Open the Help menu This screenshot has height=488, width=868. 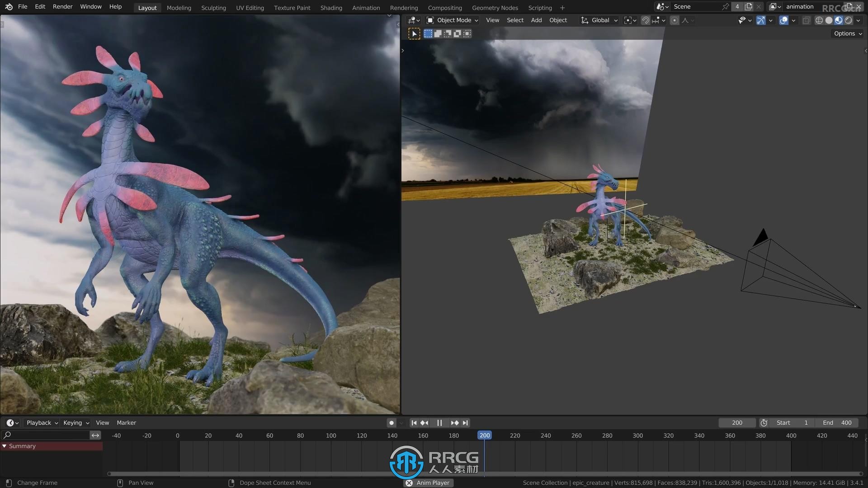pyautogui.click(x=115, y=7)
